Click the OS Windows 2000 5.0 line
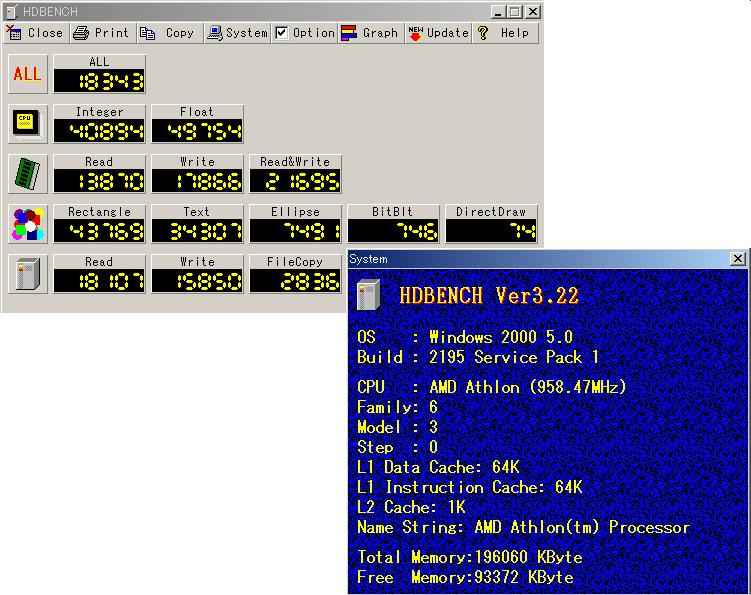This screenshot has width=751, height=595. (465, 337)
